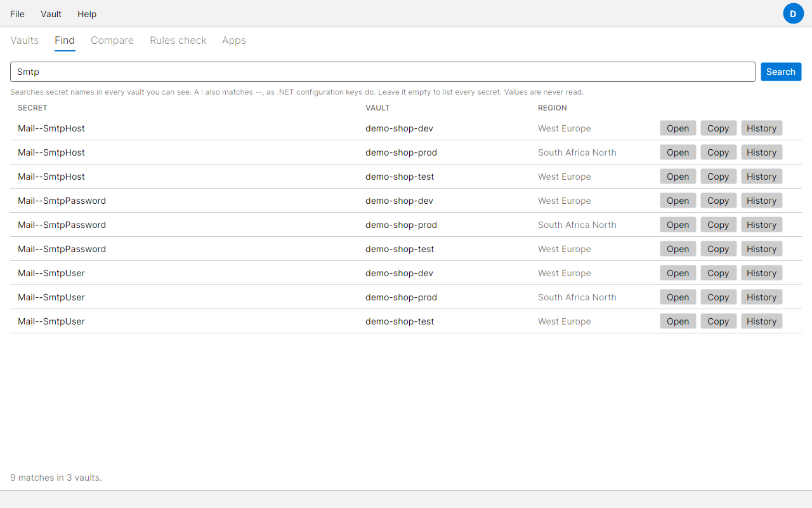Viewport: 812px width, 508px height.
Task: Show history of Mail--SmtpHost in demo-shop-dev
Action: [x=761, y=128]
